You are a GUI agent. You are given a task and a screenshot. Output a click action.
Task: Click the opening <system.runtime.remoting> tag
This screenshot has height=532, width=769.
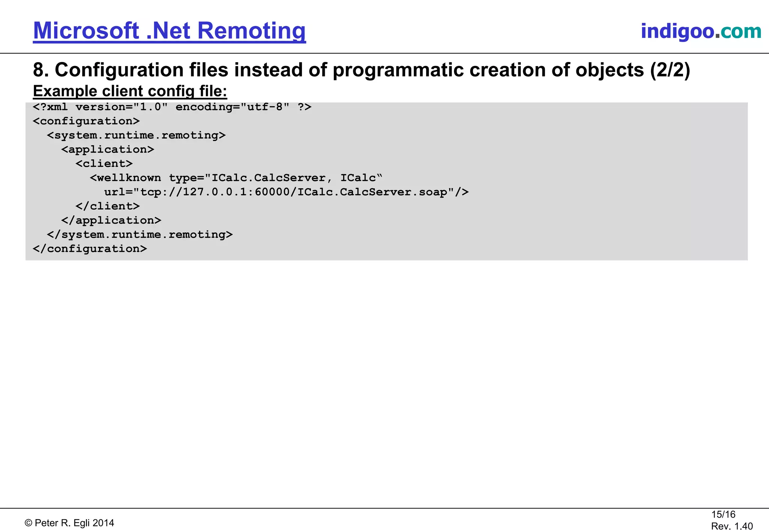click(x=136, y=135)
